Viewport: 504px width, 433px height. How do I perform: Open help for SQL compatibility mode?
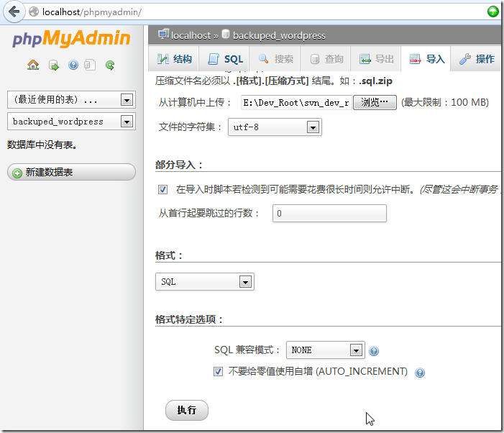(x=374, y=351)
